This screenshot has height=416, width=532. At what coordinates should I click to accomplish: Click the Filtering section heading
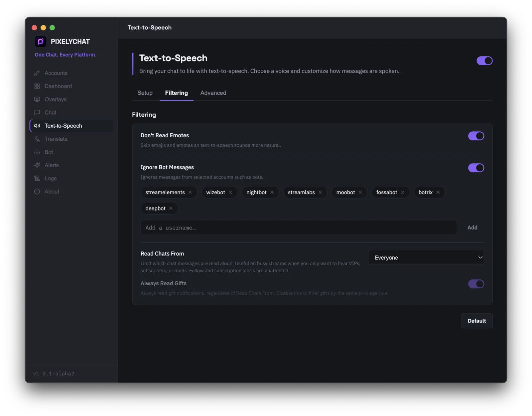(x=144, y=115)
